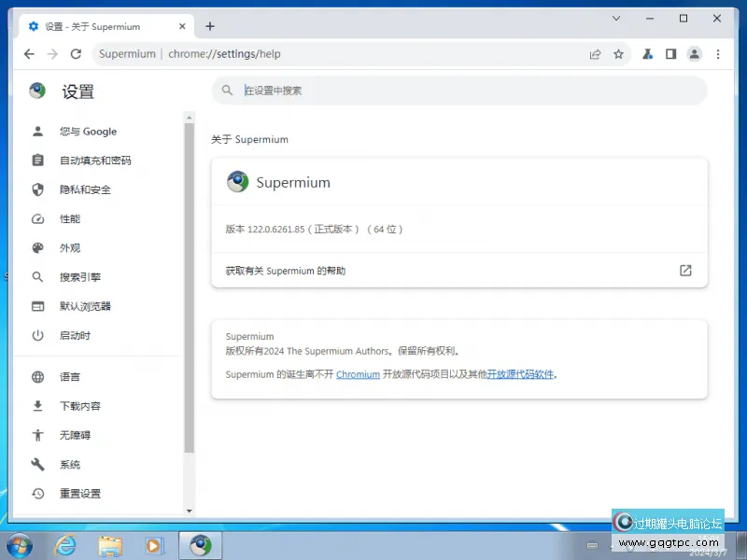Click the back navigation arrow

29,54
